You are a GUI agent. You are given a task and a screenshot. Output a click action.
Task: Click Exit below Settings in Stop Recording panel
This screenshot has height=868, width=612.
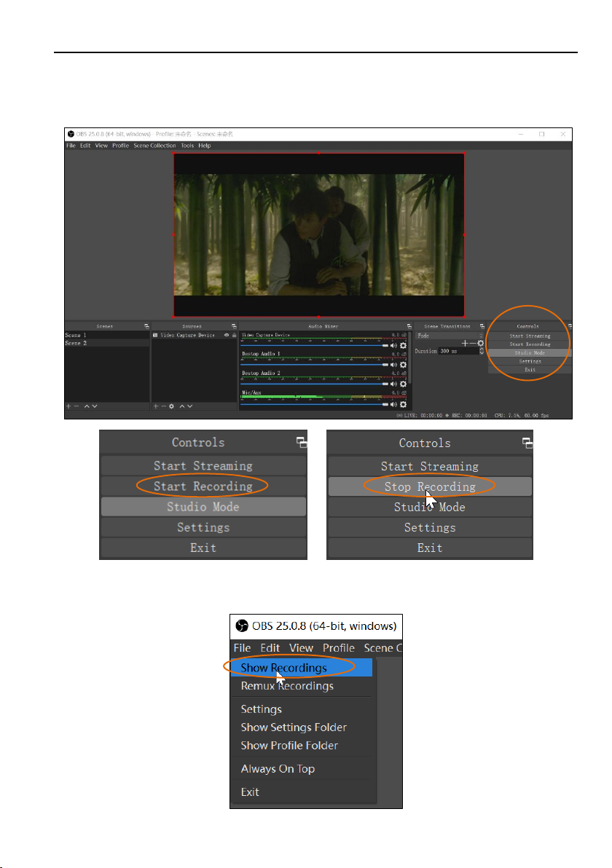[x=430, y=548]
